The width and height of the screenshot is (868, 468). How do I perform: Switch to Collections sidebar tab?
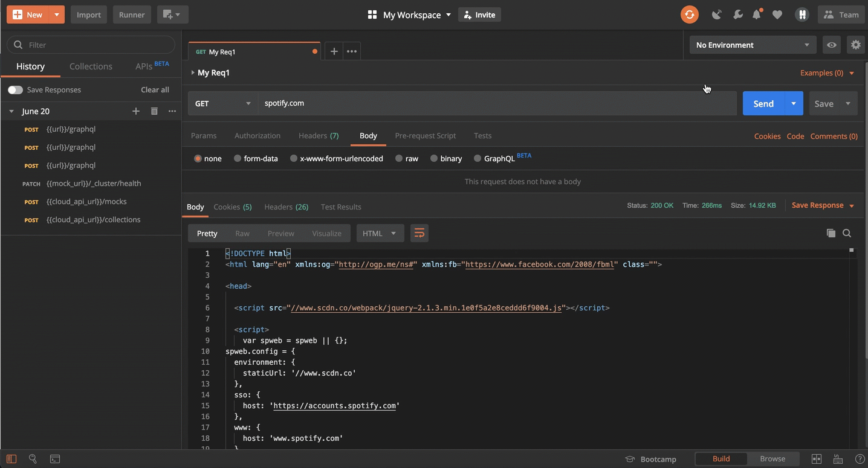[91, 66]
